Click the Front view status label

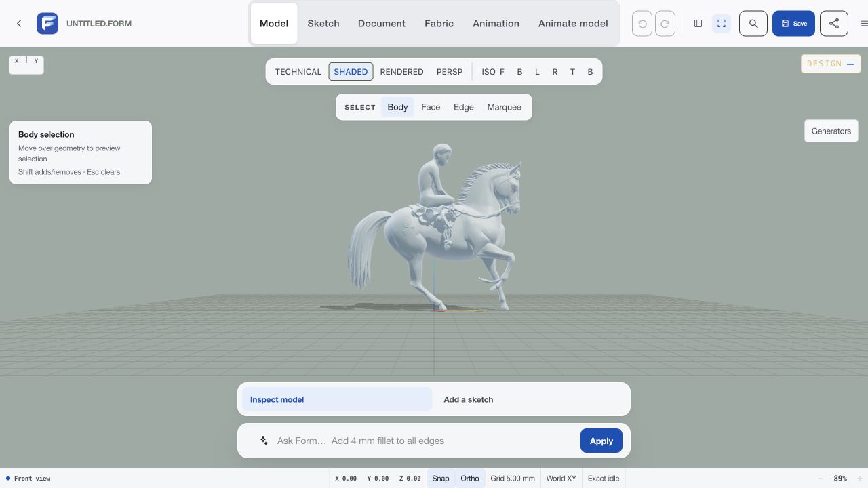(x=28, y=479)
